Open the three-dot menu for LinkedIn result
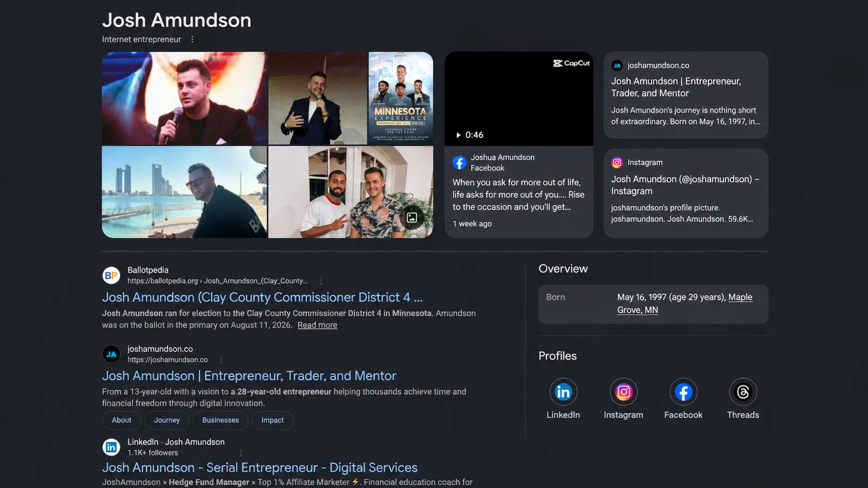The height and width of the screenshot is (488, 868). 241,453
